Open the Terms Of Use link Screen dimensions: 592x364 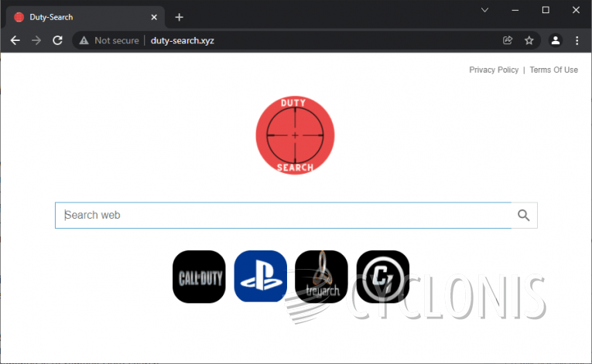pyautogui.click(x=553, y=70)
